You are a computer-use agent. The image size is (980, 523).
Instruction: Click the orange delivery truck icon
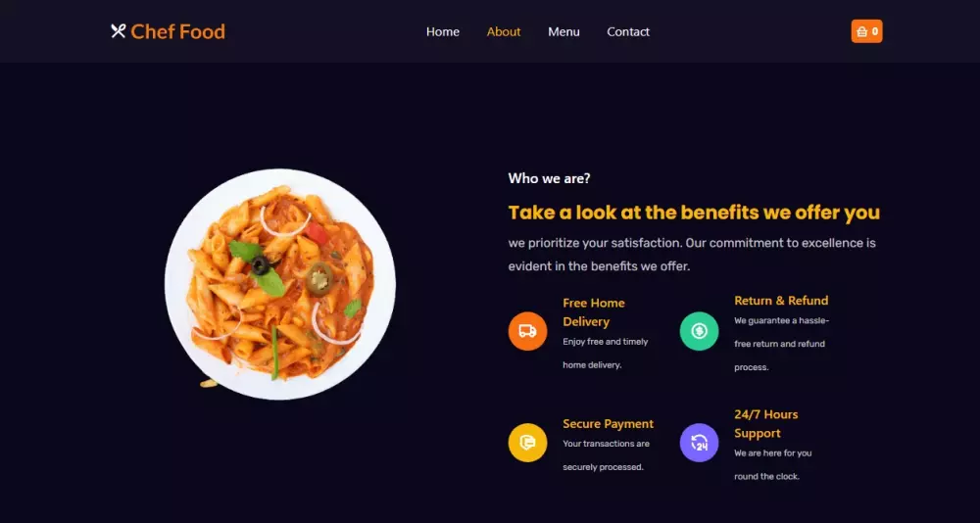coord(527,331)
